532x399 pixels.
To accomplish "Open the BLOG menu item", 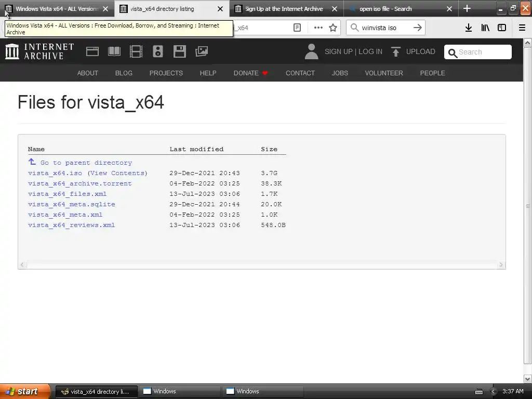I will click(124, 73).
